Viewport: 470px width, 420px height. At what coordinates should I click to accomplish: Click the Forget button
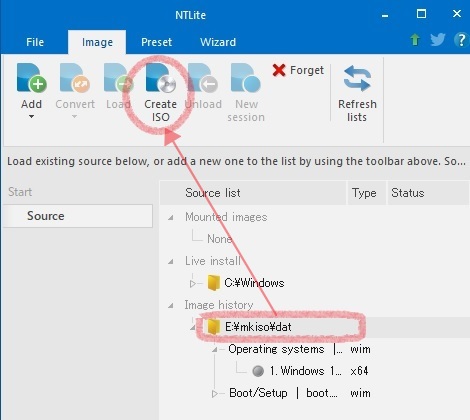[298, 70]
